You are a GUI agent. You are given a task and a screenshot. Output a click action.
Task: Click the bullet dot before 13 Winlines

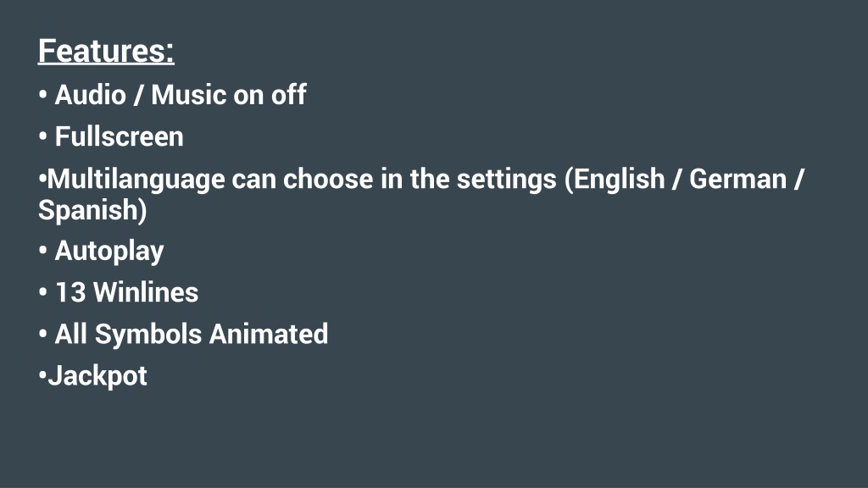(x=42, y=292)
